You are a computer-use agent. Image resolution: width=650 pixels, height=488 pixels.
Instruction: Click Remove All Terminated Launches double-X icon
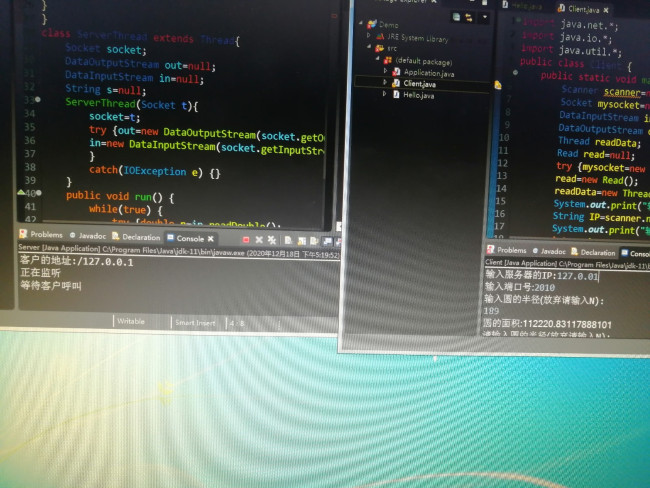pyautogui.click(x=272, y=240)
